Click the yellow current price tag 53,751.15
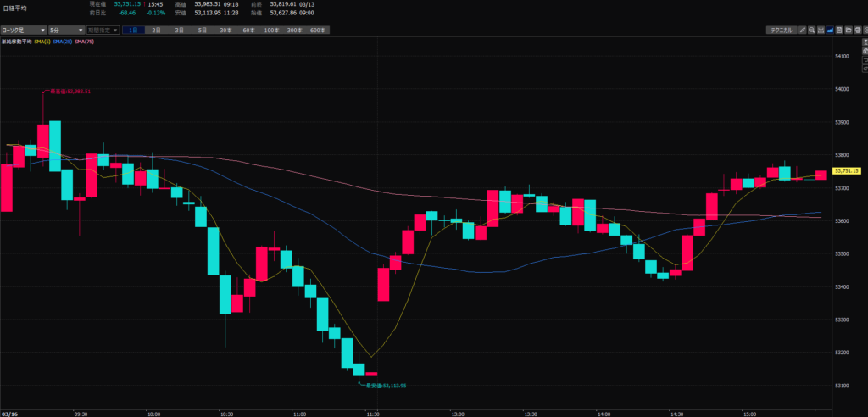Image resolution: width=868 pixels, height=417 pixels. pos(848,170)
